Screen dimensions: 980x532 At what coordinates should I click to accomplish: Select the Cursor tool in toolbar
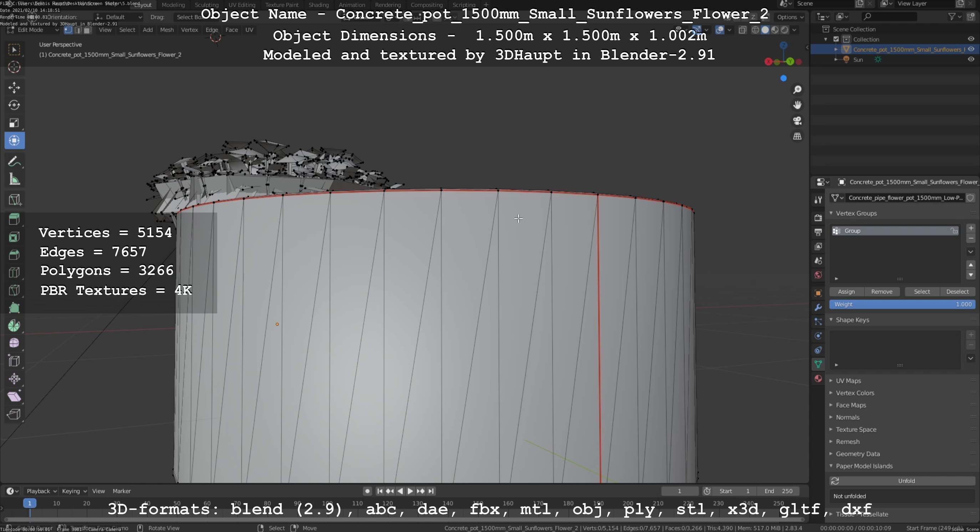click(x=14, y=67)
